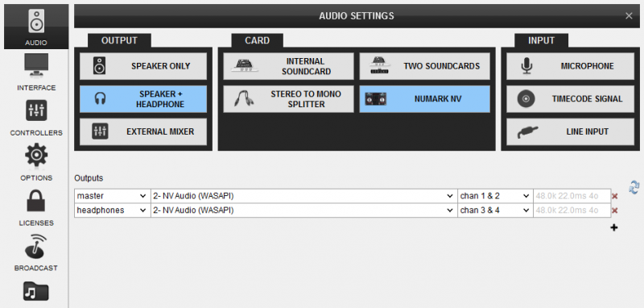Add a new output line with plus icon
The image size is (644, 308).
613,227
